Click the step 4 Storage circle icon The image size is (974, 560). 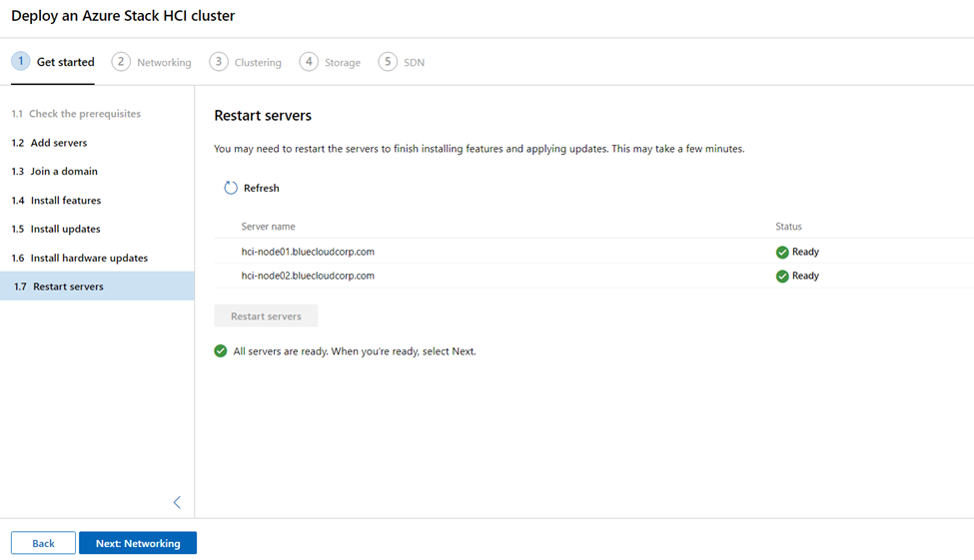309,62
